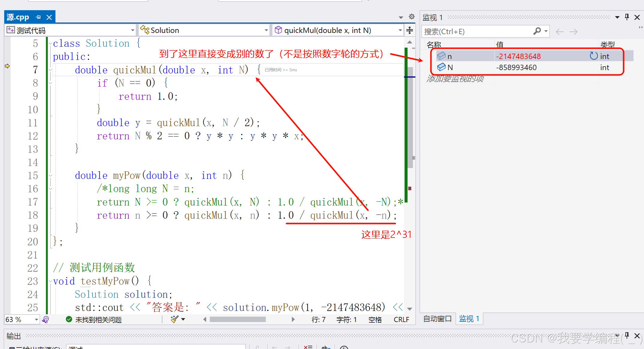The width and height of the screenshot is (644, 349).
Task: Collapse the if block on line 8
Action: [50, 83]
